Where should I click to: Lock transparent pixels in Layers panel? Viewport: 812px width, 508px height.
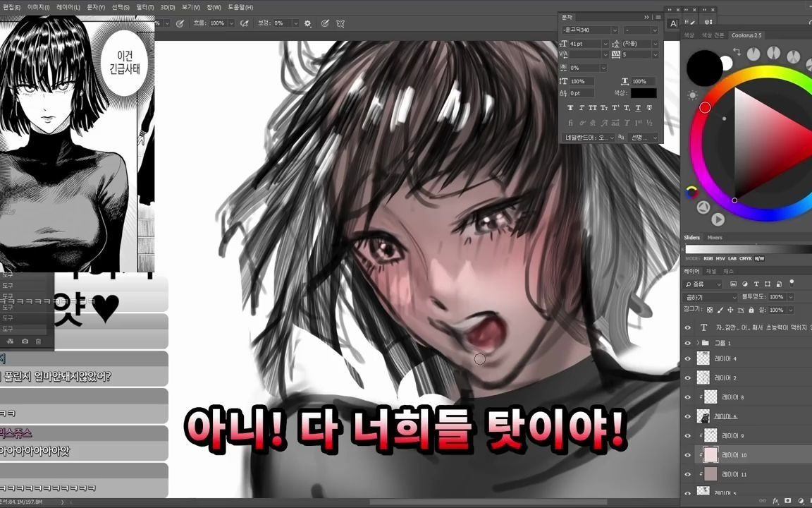[x=710, y=310]
